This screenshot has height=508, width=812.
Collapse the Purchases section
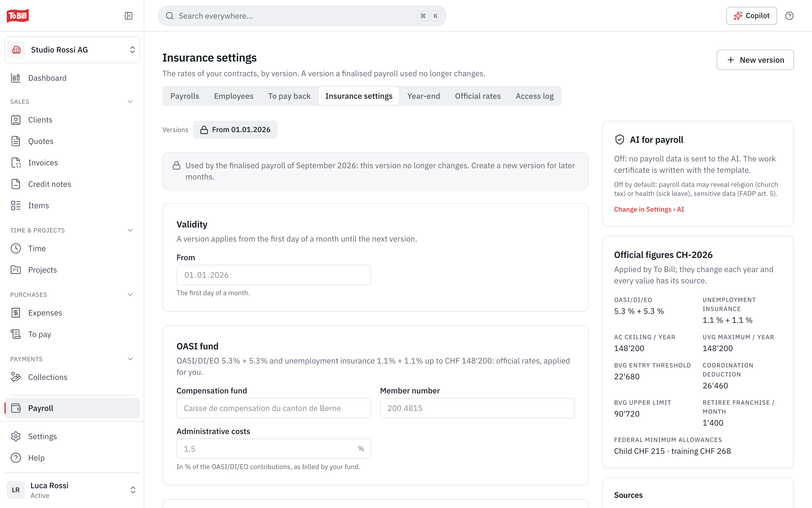(x=130, y=295)
